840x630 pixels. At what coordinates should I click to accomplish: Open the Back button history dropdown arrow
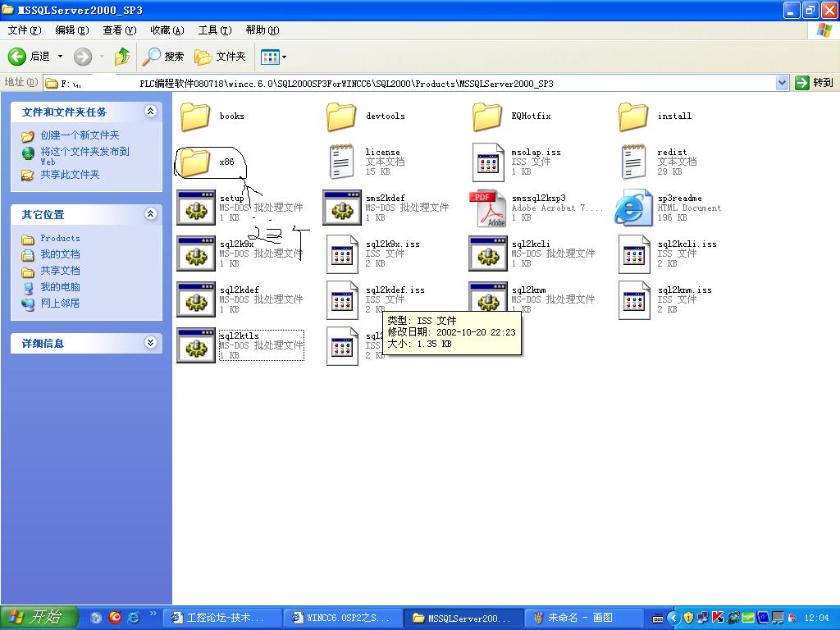[60, 57]
